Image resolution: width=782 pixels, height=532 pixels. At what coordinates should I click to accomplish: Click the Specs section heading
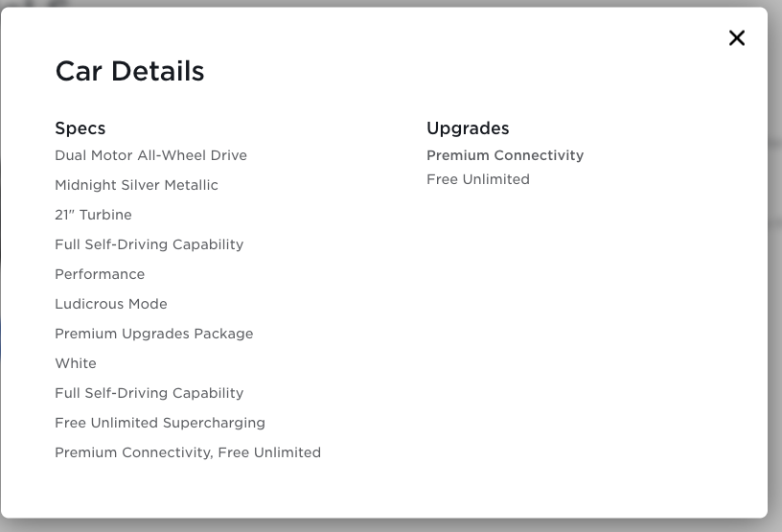pos(80,128)
